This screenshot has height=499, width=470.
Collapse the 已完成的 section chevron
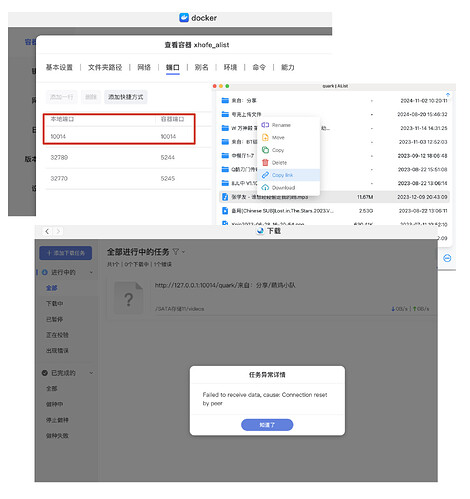(91, 373)
